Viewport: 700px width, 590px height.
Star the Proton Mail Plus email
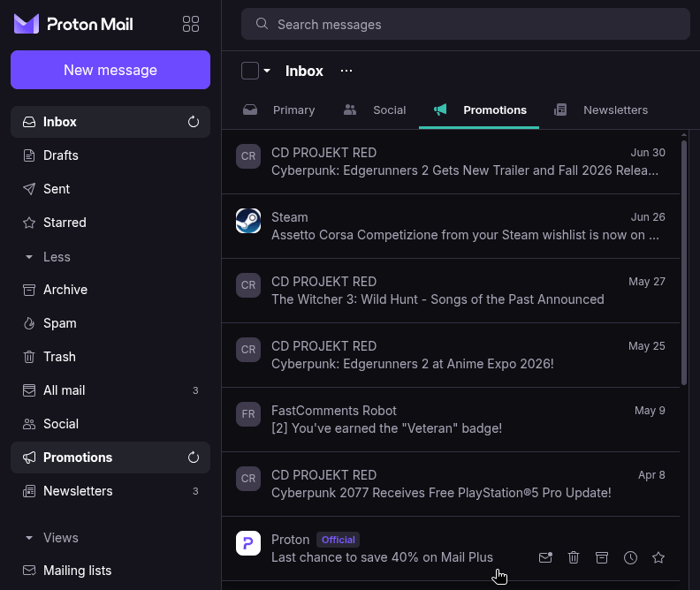(x=658, y=557)
